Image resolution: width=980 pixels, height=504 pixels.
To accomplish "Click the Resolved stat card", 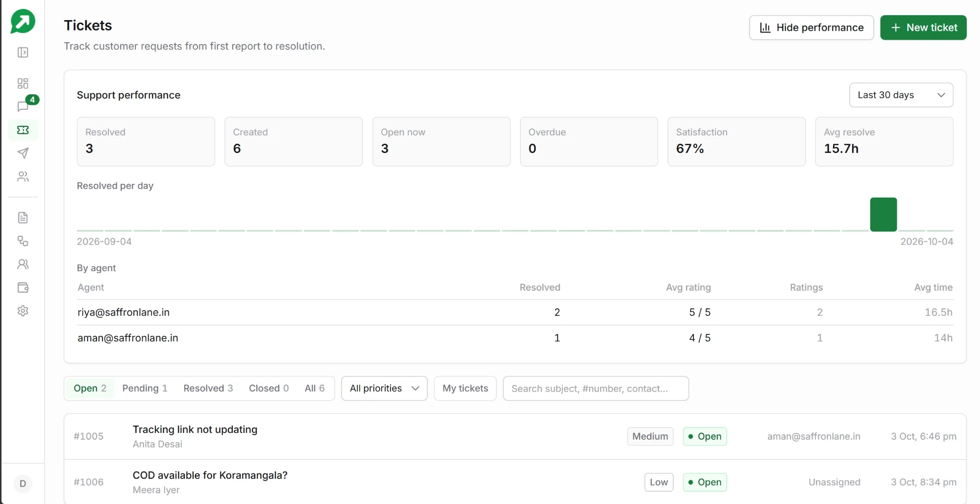I will click(146, 142).
